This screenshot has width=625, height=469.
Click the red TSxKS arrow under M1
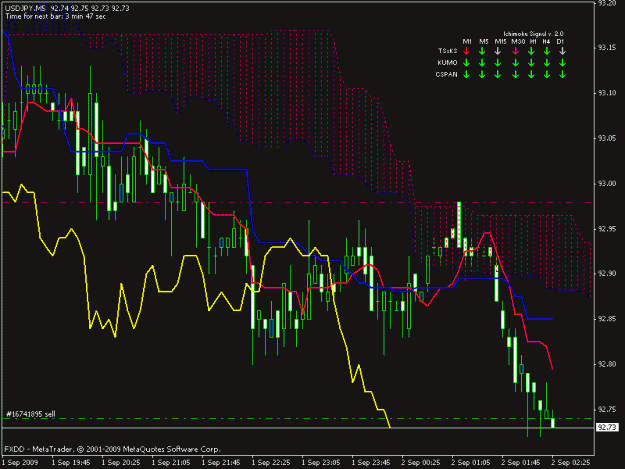pos(467,51)
